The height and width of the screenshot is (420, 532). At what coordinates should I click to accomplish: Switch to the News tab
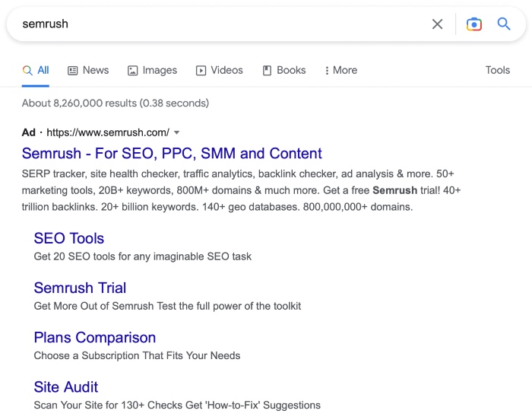[88, 70]
